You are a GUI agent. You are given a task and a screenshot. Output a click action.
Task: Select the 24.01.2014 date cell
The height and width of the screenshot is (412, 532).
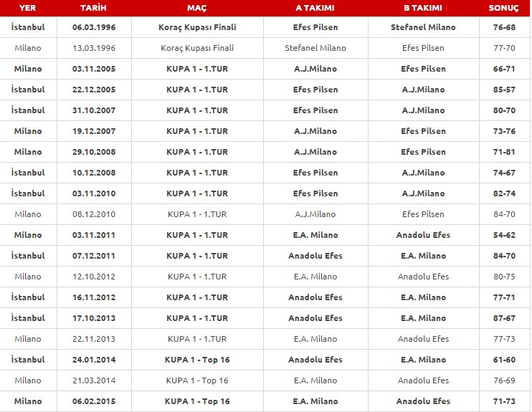tap(93, 360)
